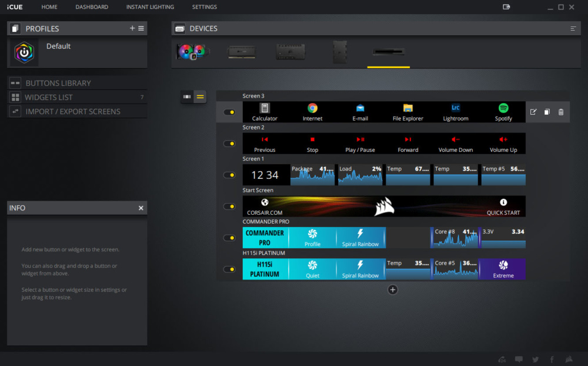Switch to horizontal screen layout view
This screenshot has width=588, height=366.
pos(187,97)
